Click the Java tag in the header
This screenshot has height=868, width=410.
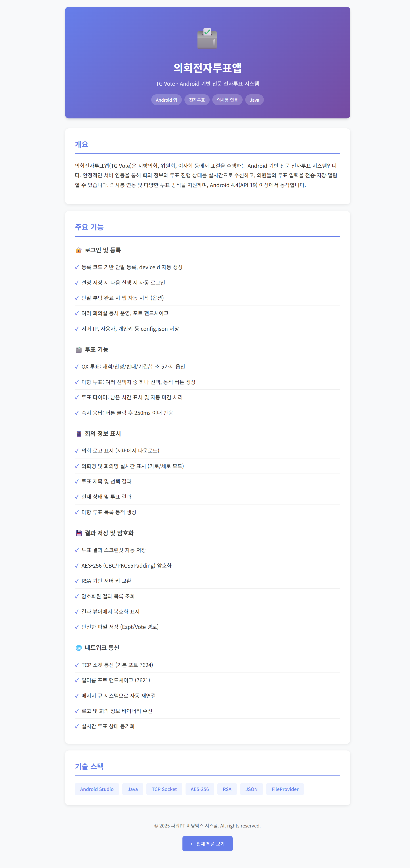[254, 100]
